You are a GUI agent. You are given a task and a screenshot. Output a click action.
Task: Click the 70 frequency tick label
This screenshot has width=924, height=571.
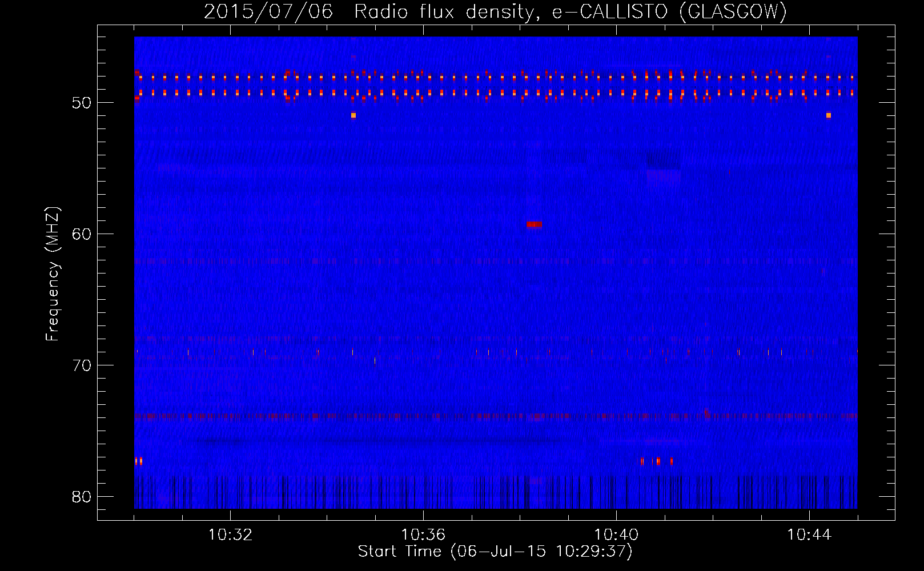82,365
